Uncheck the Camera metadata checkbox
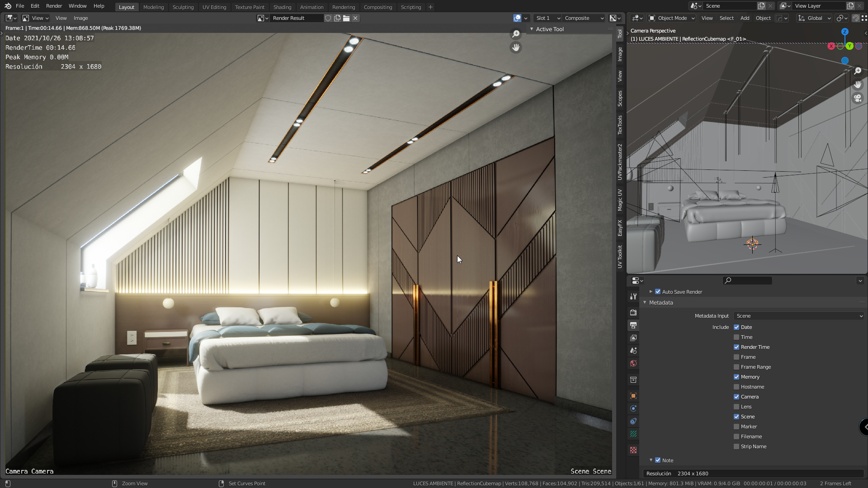 pos(736,397)
